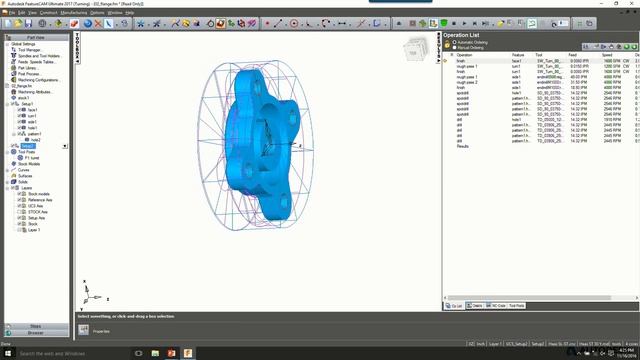Collapse the pattern1 tree node
The height and width of the screenshot is (360, 640).
pos(13,134)
